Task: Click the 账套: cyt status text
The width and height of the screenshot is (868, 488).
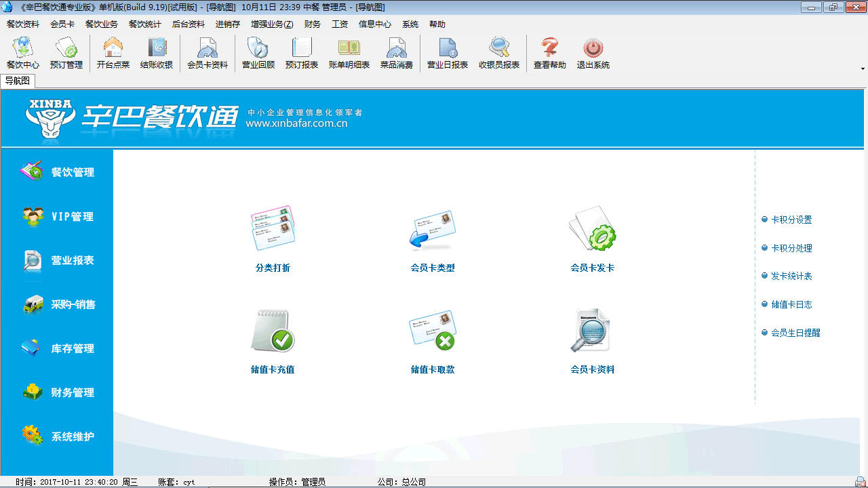Action: pyautogui.click(x=176, y=482)
